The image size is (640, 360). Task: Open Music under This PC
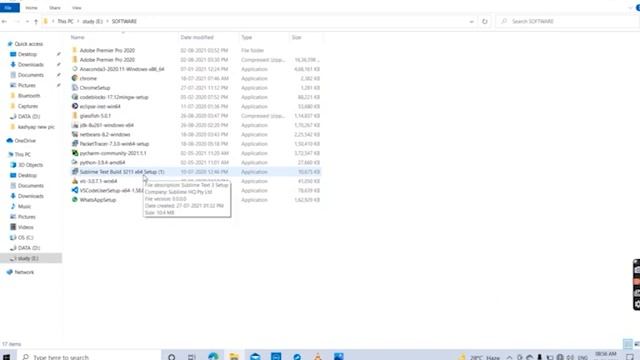point(24,206)
